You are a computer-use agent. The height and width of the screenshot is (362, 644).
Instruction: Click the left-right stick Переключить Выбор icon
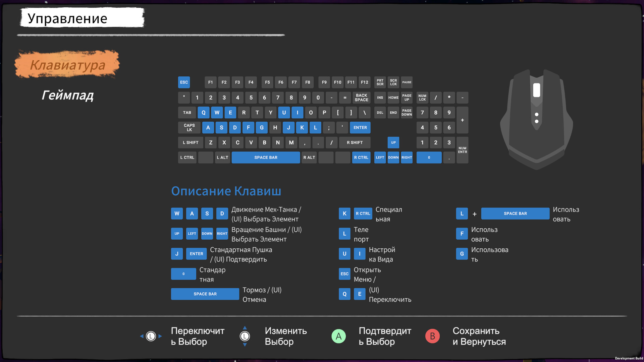click(151, 336)
